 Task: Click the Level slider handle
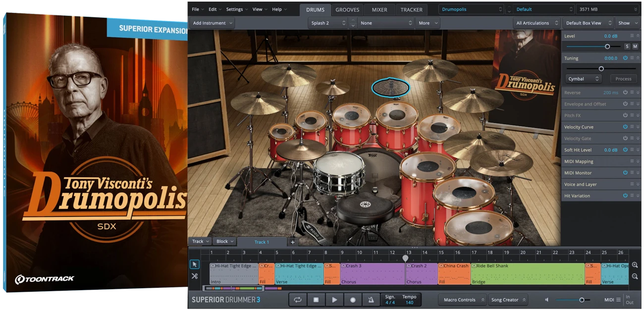click(x=607, y=46)
